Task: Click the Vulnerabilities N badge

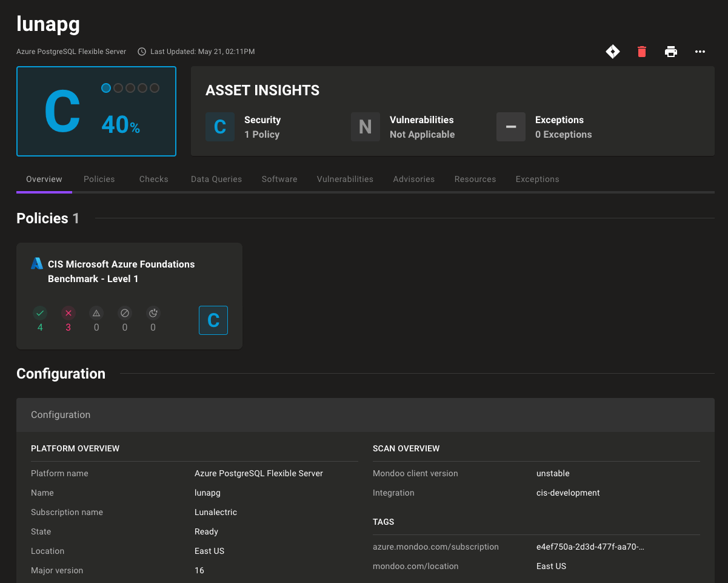Action: point(366,127)
